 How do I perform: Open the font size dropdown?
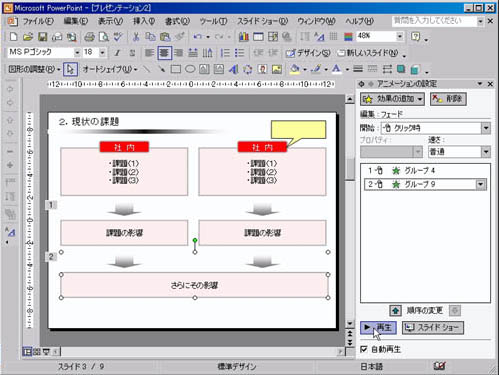(102, 53)
